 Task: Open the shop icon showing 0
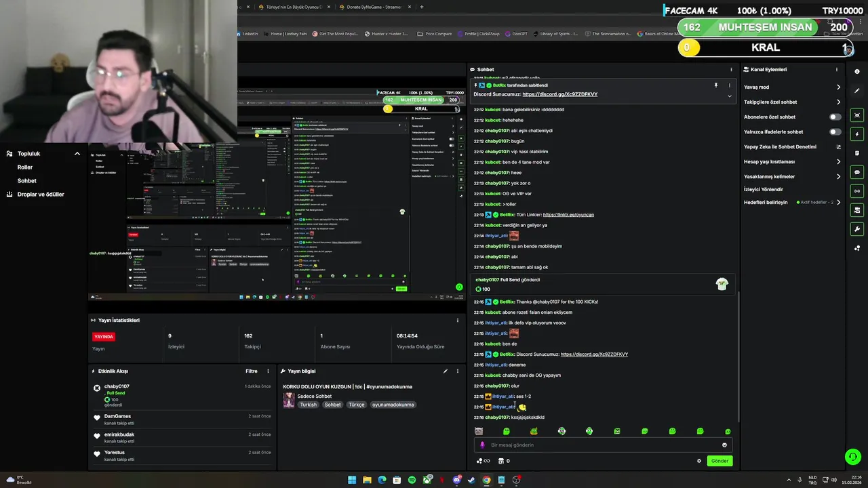tap(504, 461)
